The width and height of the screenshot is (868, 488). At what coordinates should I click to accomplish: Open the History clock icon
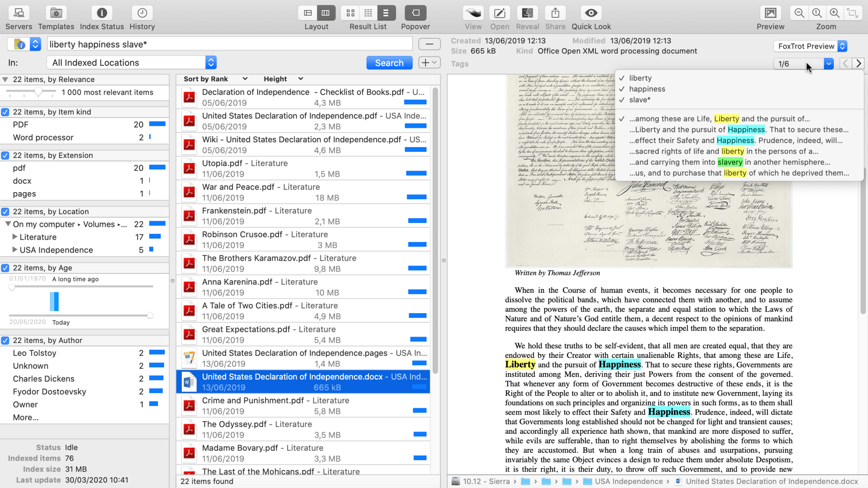(x=142, y=13)
